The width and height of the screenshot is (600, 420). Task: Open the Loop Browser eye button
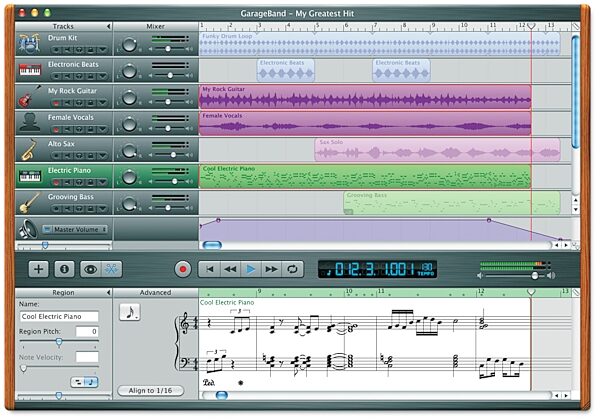coord(90,269)
